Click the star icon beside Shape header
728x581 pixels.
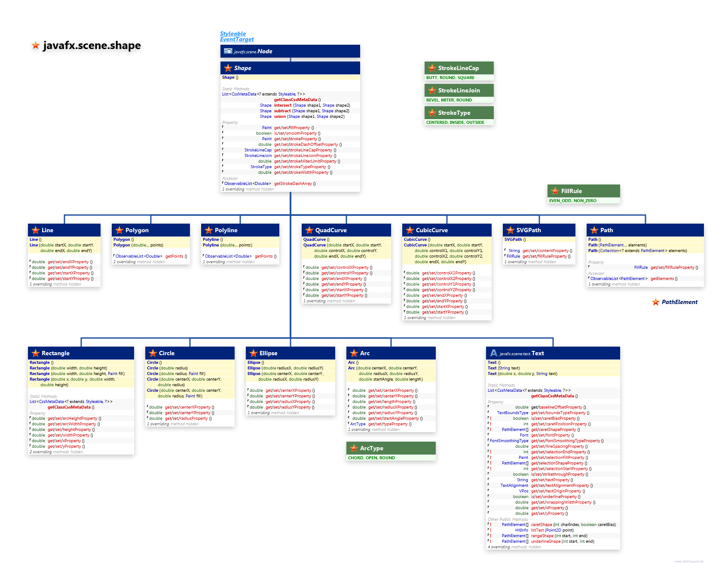pyautogui.click(x=228, y=68)
